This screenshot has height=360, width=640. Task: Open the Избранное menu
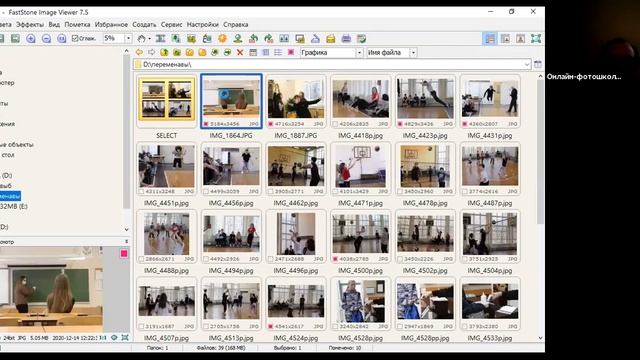tap(111, 24)
